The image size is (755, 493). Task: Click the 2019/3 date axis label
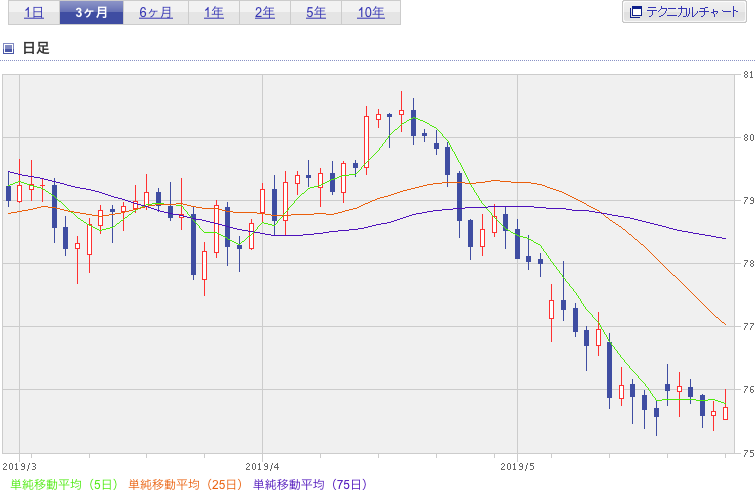[19, 467]
